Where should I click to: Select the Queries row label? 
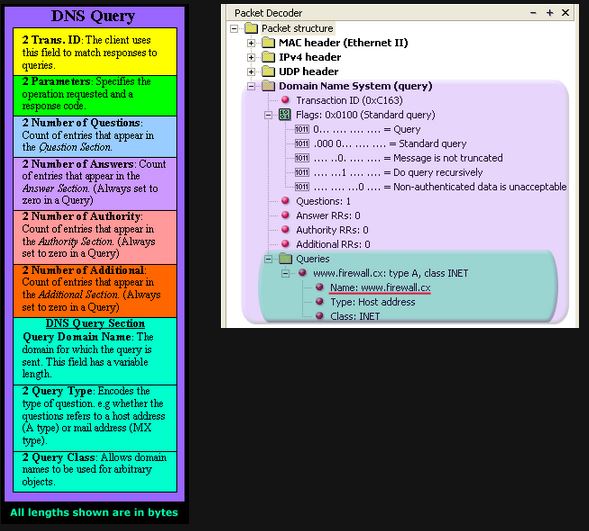(313, 259)
